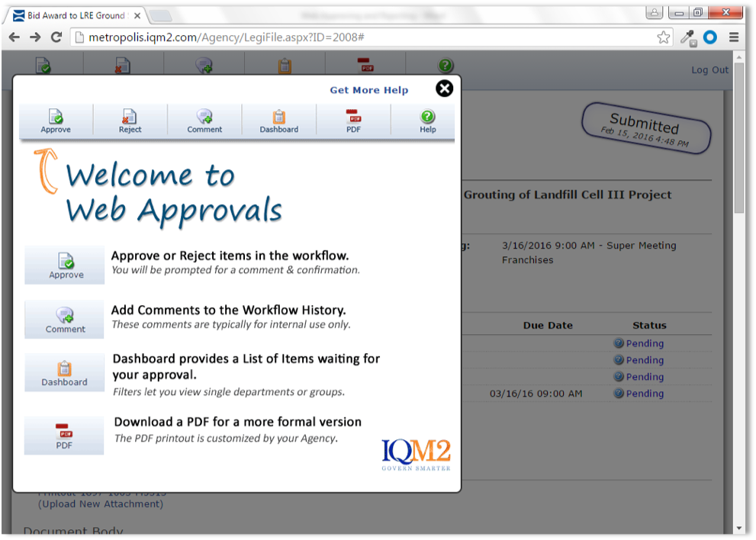Close the Bid Award browser tab

(137, 16)
